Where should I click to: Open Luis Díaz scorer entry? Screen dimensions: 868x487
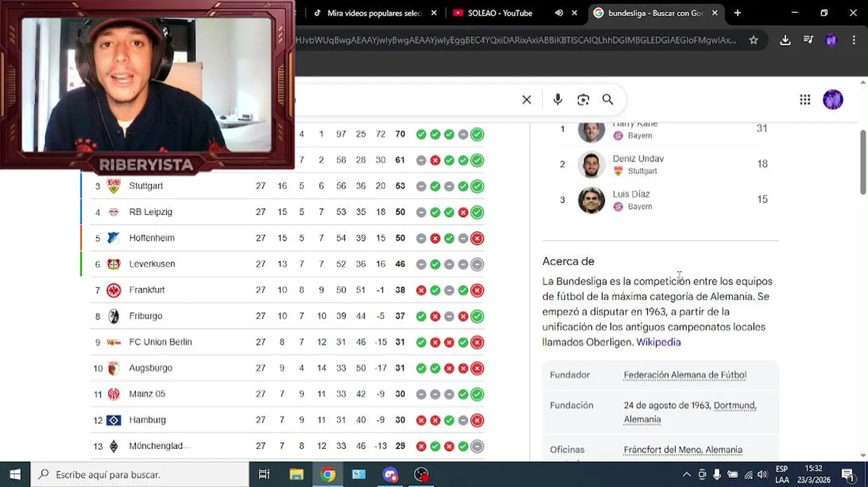660,200
